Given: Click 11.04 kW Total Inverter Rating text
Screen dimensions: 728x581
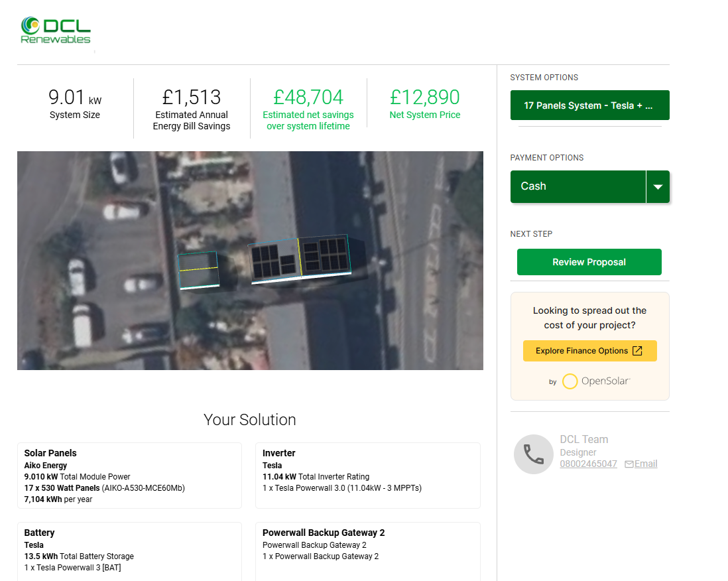Looking at the screenshot, I should click(316, 477).
